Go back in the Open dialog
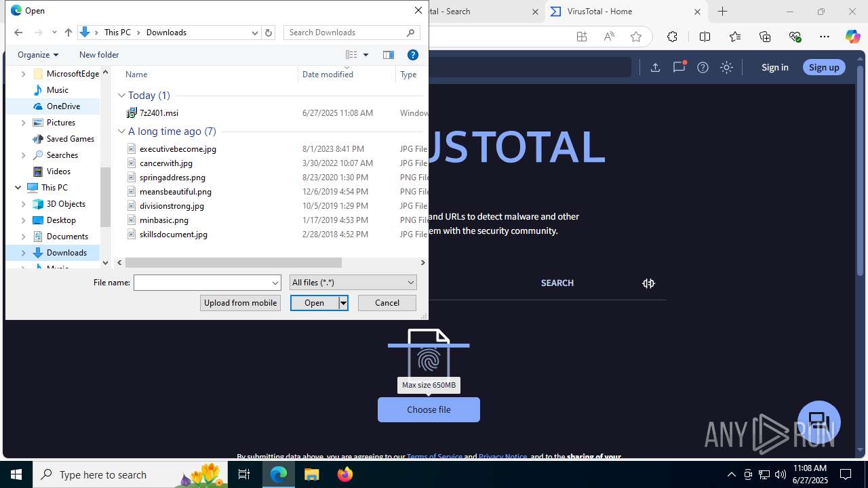Image resolution: width=868 pixels, height=488 pixels. [18, 33]
